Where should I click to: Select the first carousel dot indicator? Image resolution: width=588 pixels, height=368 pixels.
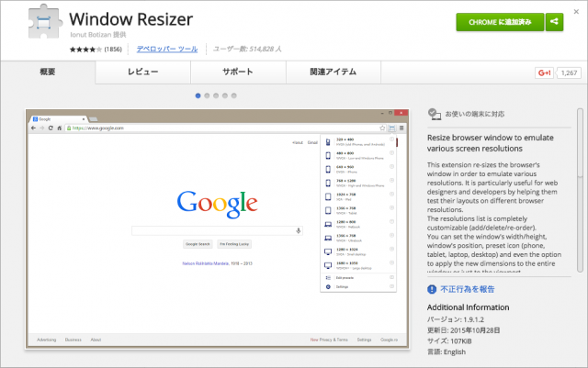[x=198, y=95]
